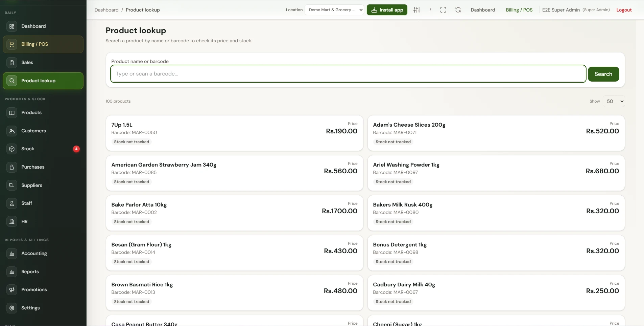Open the Purchases sidebar item

tap(43, 167)
